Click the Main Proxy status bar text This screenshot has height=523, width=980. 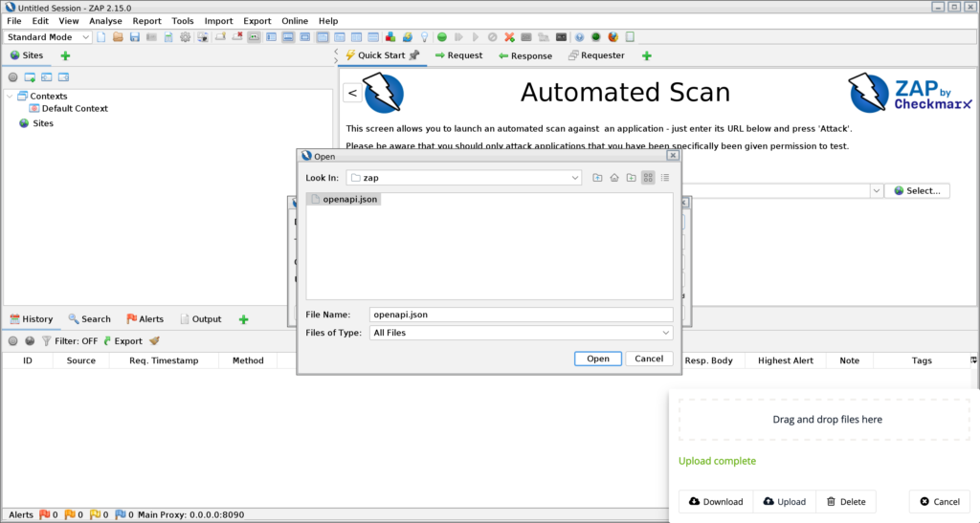point(191,515)
